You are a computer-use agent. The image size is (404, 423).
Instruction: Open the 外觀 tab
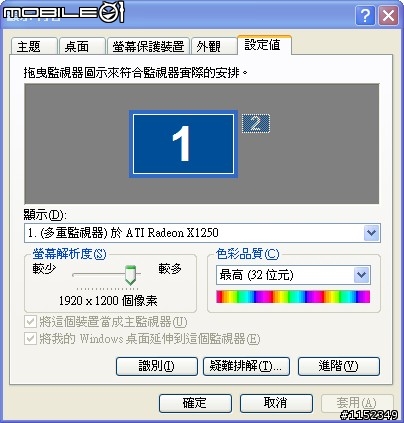tap(213, 46)
